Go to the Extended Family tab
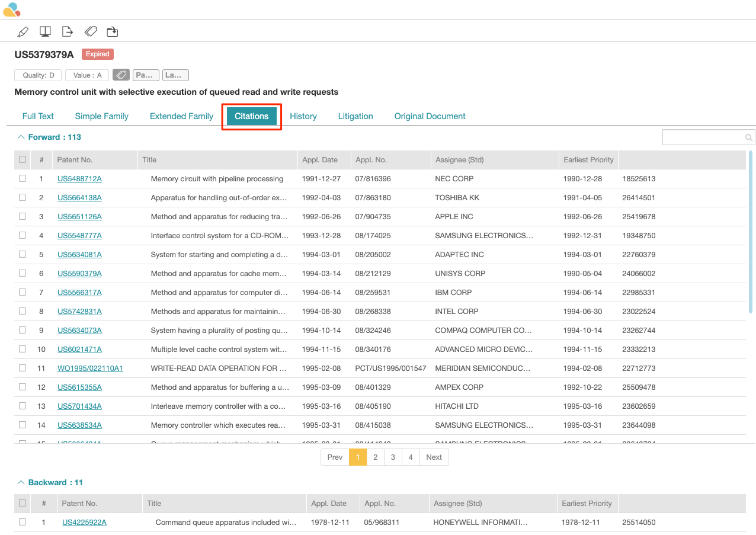Viewport: 756px width, 535px height. coord(181,116)
